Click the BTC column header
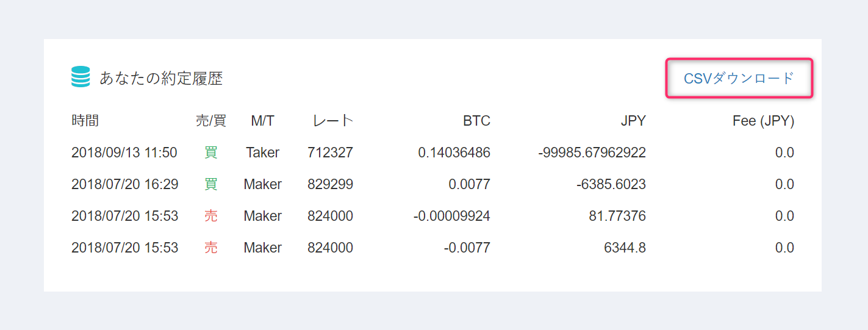 point(476,121)
